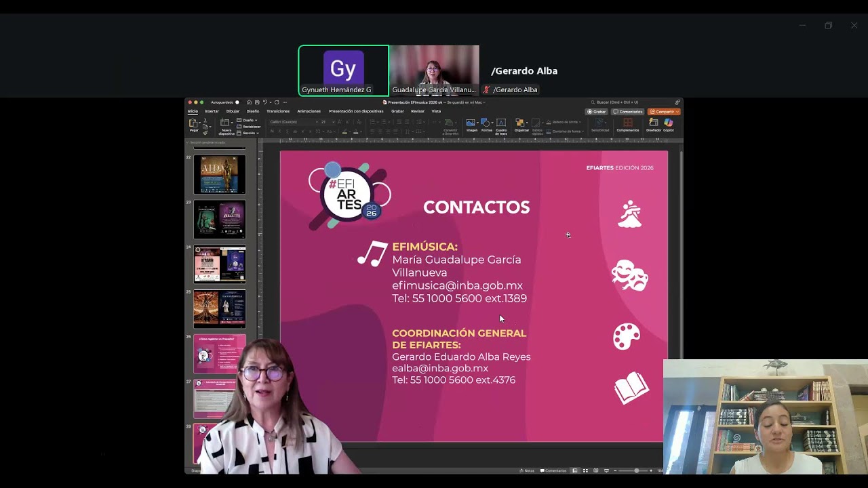Click the Restablecer reset icon
This screenshot has width=868, height=488.
(x=238, y=127)
